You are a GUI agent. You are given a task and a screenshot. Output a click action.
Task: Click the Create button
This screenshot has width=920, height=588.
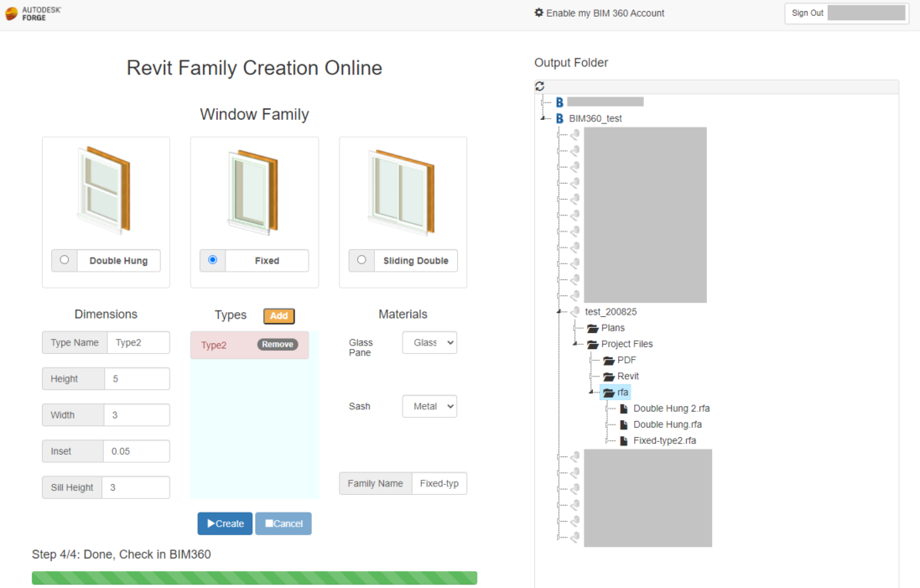(225, 523)
